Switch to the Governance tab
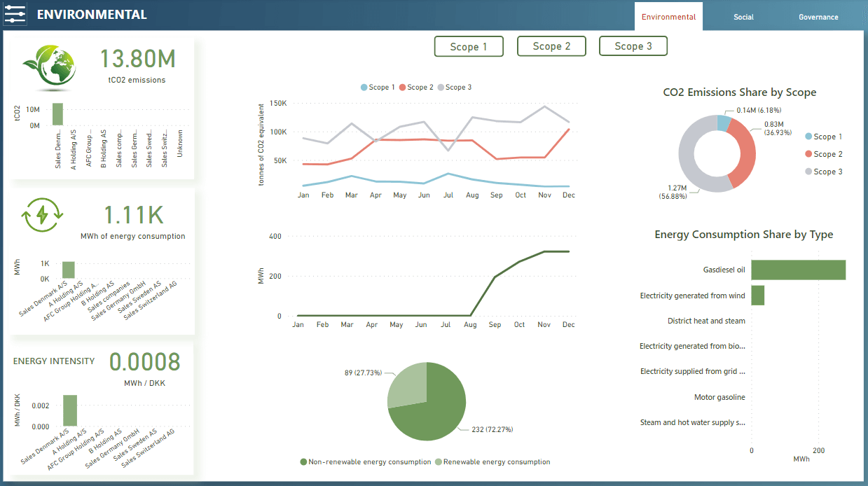The image size is (868, 486). click(818, 17)
